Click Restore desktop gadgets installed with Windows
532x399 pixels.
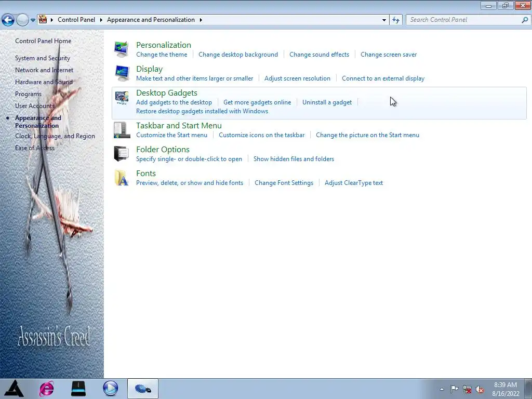pyautogui.click(x=202, y=111)
